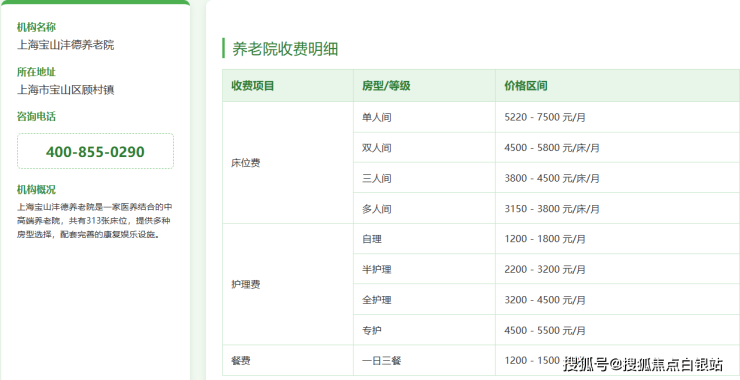Viewport: 740px width, 380px height.
Task: Click the 全护理 care level cell
Action: [424, 300]
